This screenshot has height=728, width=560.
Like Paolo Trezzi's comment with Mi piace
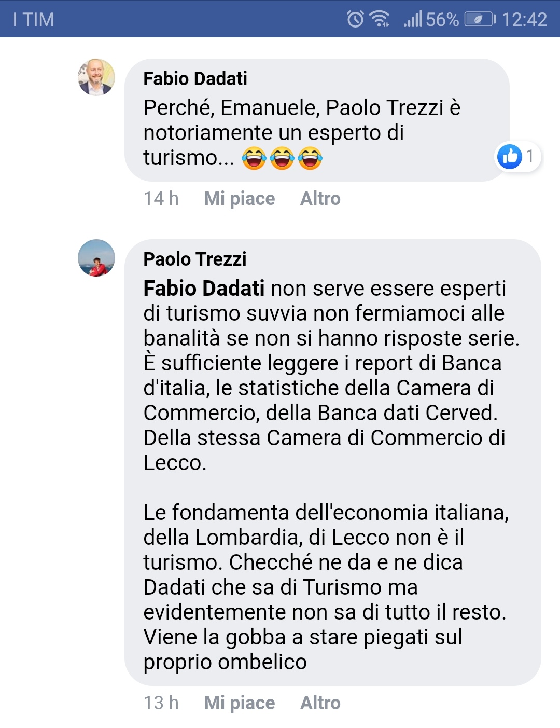point(240,703)
